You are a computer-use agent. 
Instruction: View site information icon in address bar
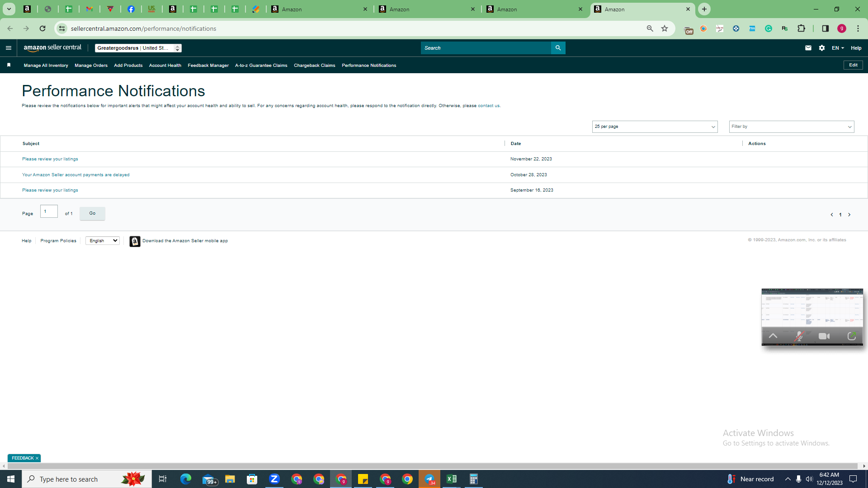click(x=62, y=28)
